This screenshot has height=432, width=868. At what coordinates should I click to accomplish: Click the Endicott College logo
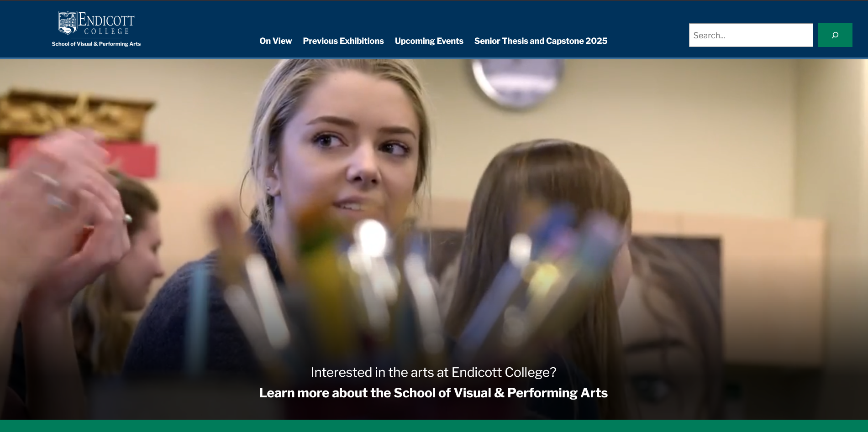[x=96, y=23]
